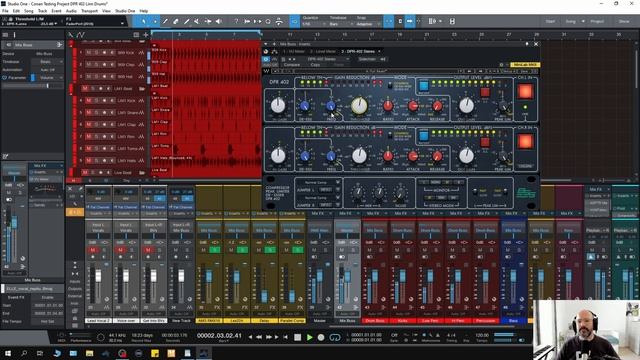Screen dimensions: 640x360
Task: Open the Timebase dropdown in toolbar
Action: coord(340,24)
